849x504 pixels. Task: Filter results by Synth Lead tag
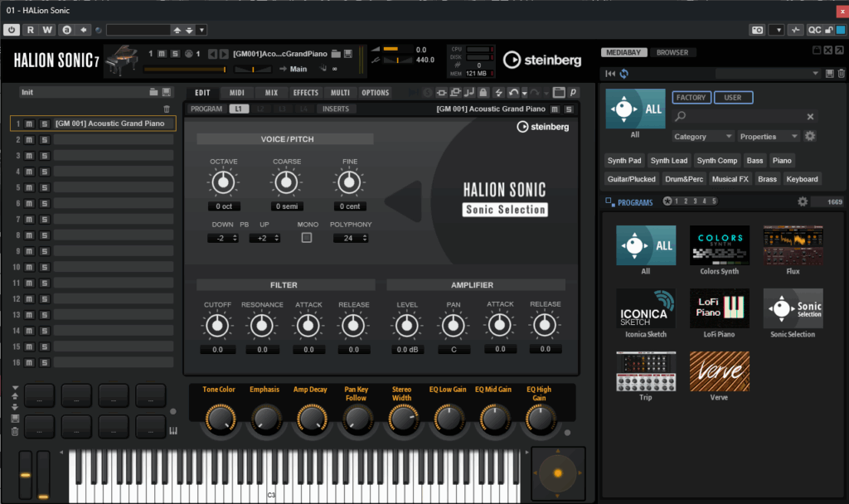click(669, 160)
